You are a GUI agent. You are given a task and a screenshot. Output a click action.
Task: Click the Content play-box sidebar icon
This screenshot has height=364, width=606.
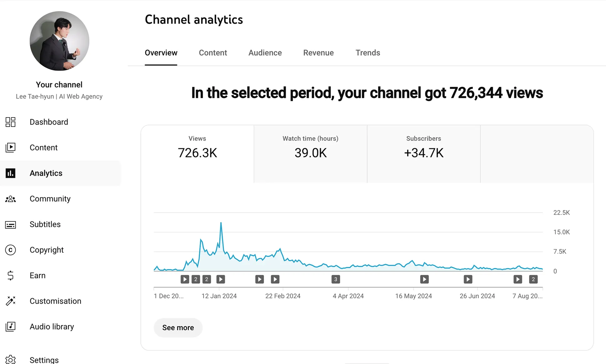(x=10, y=147)
